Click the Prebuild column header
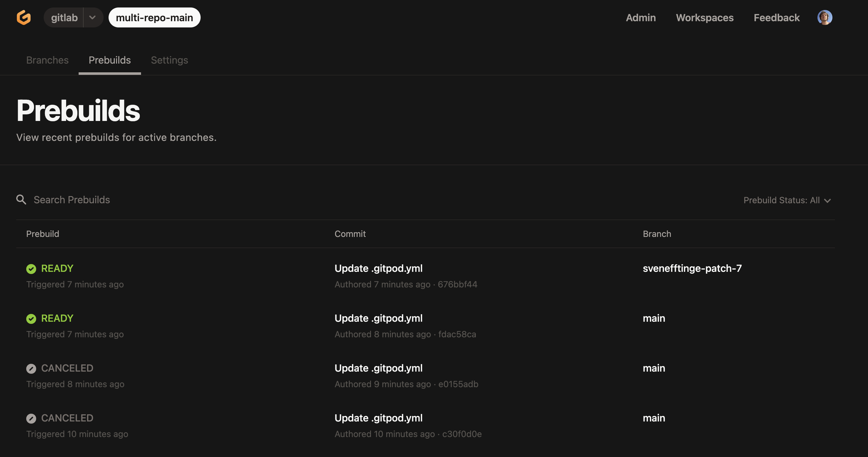The width and height of the screenshot is (868, 457). (x=43, y=234)
